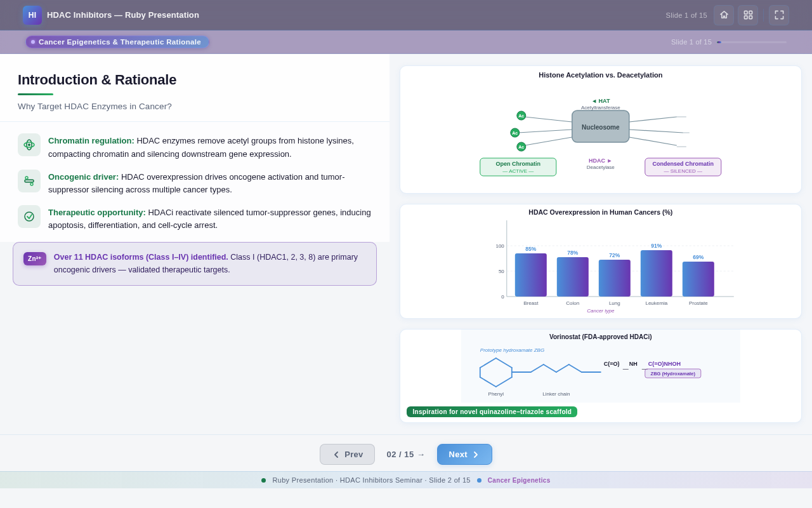The height and width of the screenshot is (508, 812).
Task: Open the slide grid overview icon
Action: (748, 15)
